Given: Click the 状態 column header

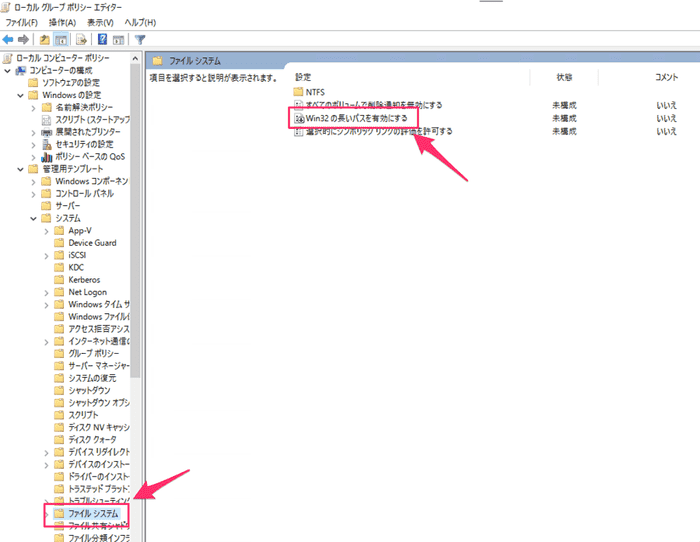Looking at the screenshot, I should click(564, 77).
